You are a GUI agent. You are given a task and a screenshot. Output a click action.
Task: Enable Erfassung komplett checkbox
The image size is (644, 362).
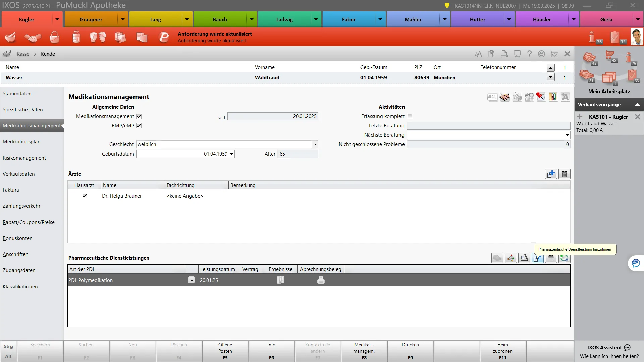click(x=410, y=116)
